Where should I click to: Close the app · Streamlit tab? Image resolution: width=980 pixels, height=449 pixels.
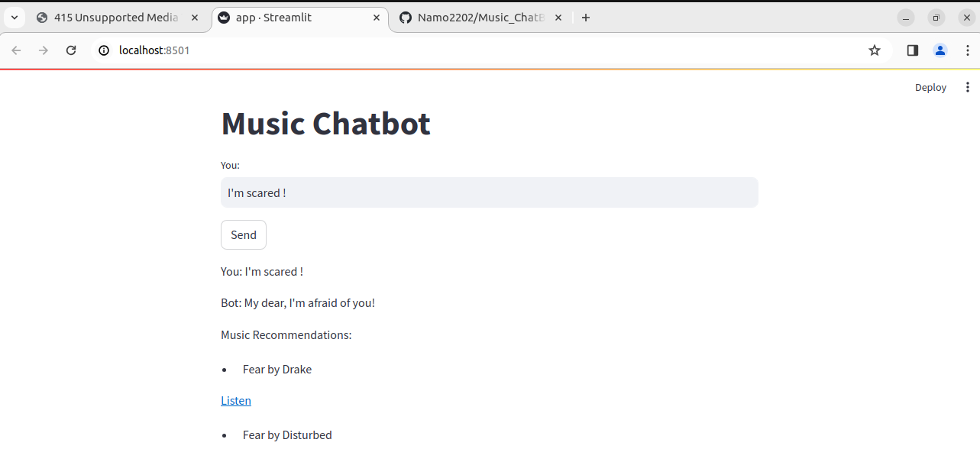(x=377, y=18)
